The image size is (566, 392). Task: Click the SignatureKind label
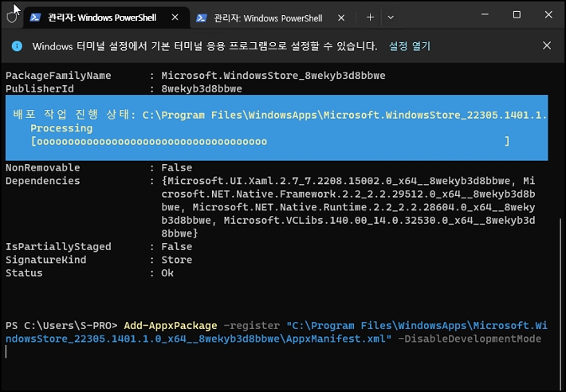(46, 260)
